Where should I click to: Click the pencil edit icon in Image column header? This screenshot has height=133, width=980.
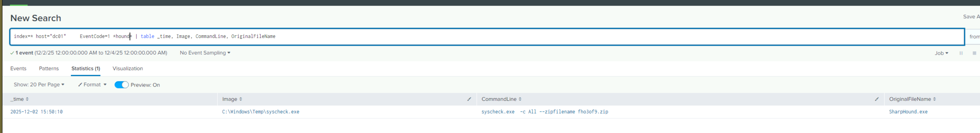pyautogui.click(x=469, y=99)
